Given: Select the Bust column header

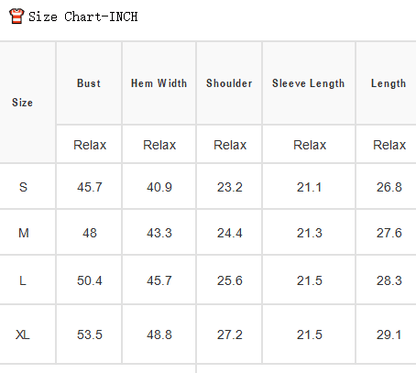Looking at the screenshot, I should (89, 83).
